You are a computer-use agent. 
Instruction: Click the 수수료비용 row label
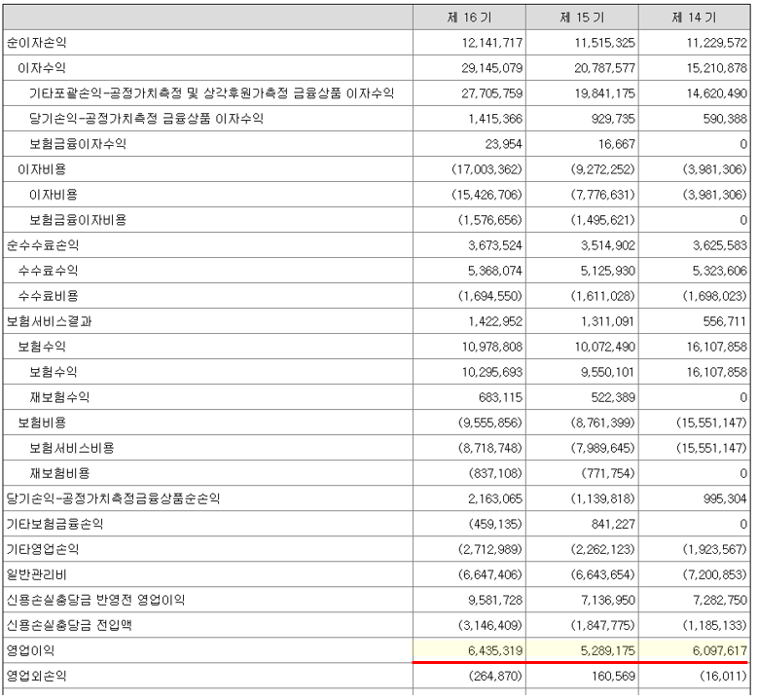pyautogui.click(x=48, y=296)
